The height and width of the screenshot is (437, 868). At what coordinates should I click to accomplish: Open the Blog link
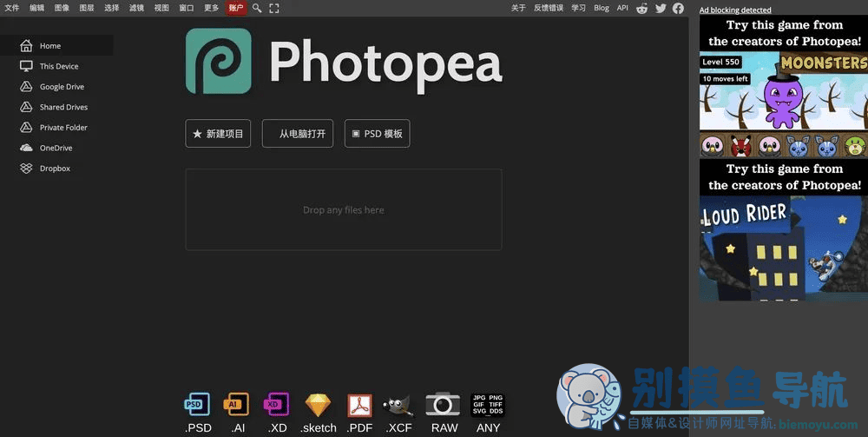[602, 8]
